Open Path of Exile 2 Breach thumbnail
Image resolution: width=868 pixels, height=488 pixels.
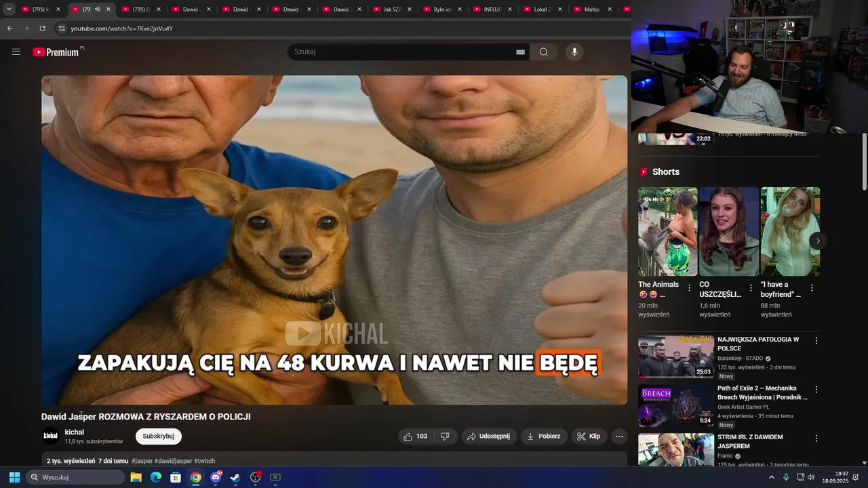click(x=676, y=405)
